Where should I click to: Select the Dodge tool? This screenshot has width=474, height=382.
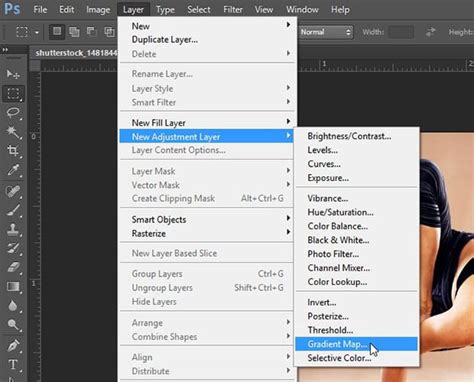point(13,325)
